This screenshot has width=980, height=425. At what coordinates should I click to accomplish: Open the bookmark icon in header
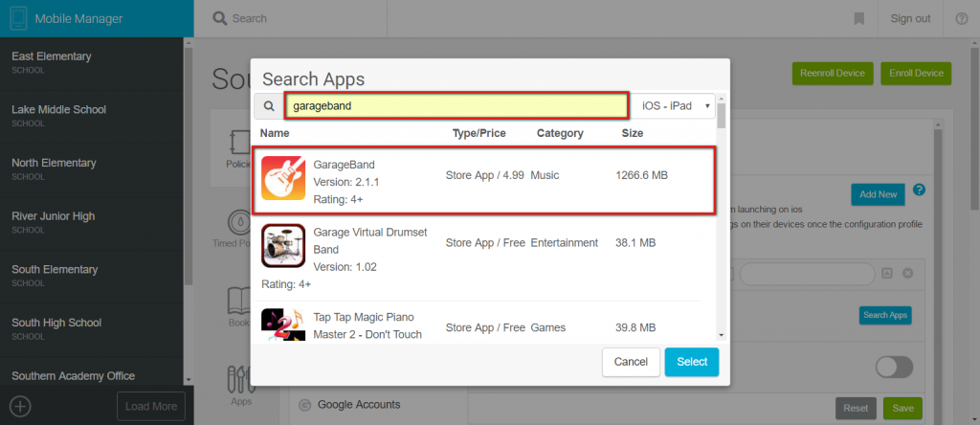[858, 19]
